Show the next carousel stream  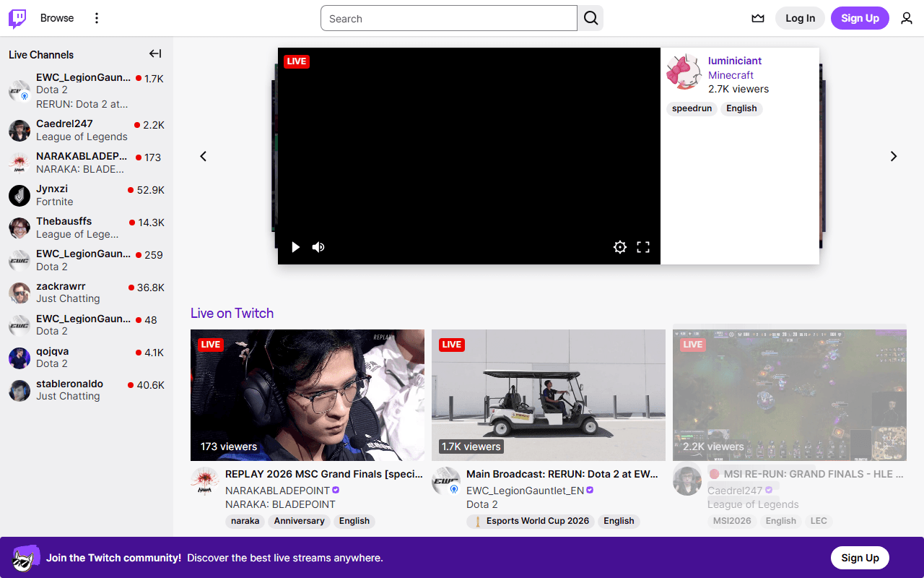(x=894, y=156)
